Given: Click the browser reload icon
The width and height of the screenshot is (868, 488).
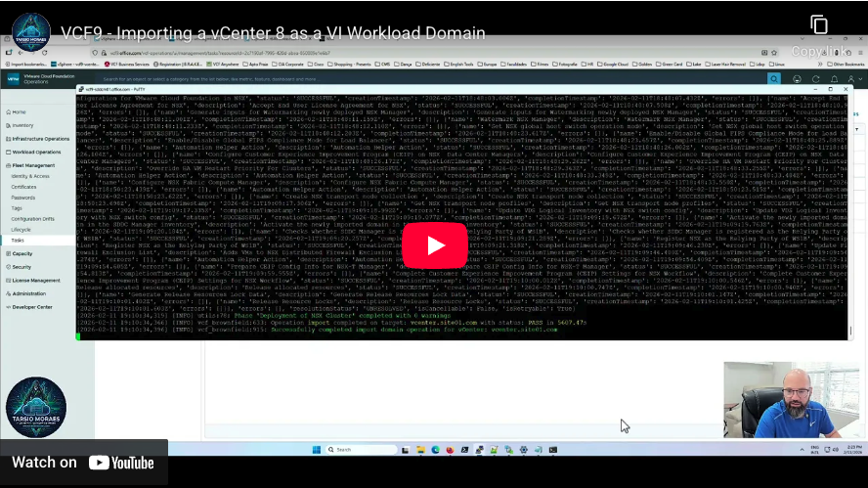Looking at the screenshot, I should click(x=44, y=53).
